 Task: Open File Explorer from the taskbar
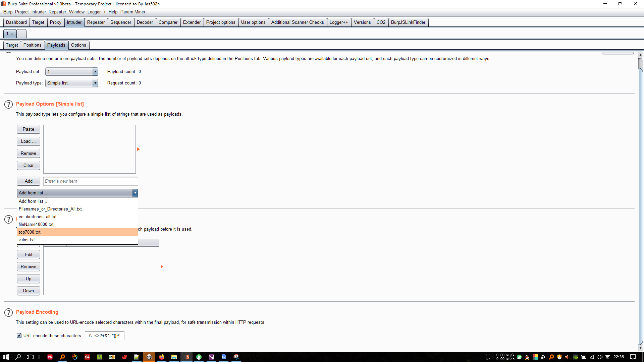click(174, 357)
